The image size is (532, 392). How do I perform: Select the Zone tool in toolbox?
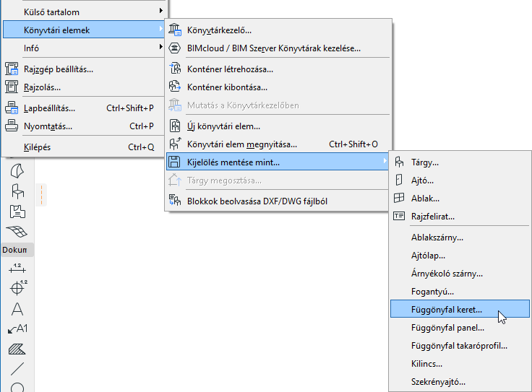pos(17,212)
